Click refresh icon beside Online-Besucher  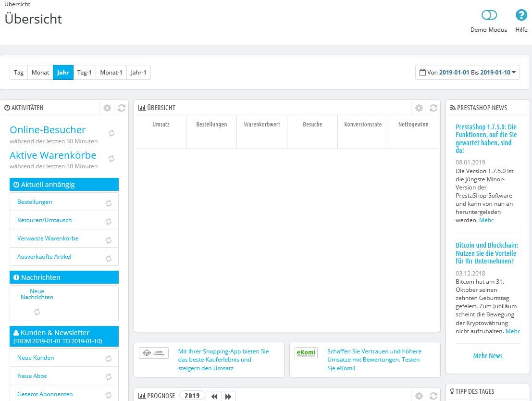[111, 133]
